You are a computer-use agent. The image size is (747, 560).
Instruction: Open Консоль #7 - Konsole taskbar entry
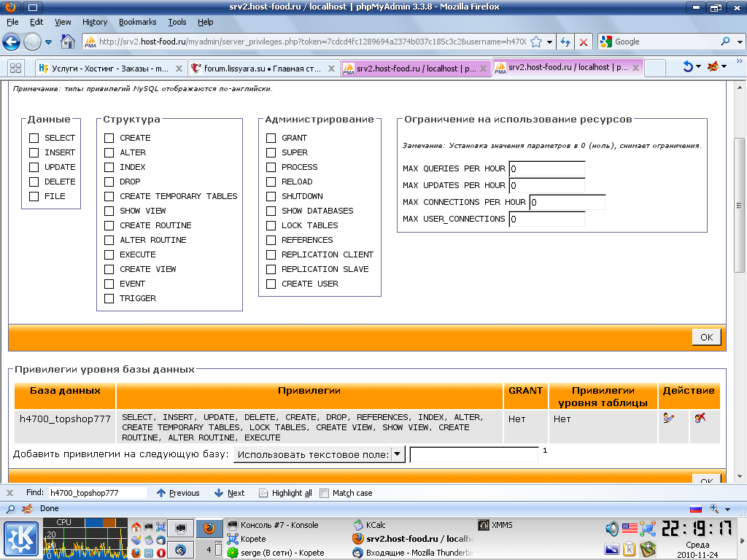[x=273, y=525]
